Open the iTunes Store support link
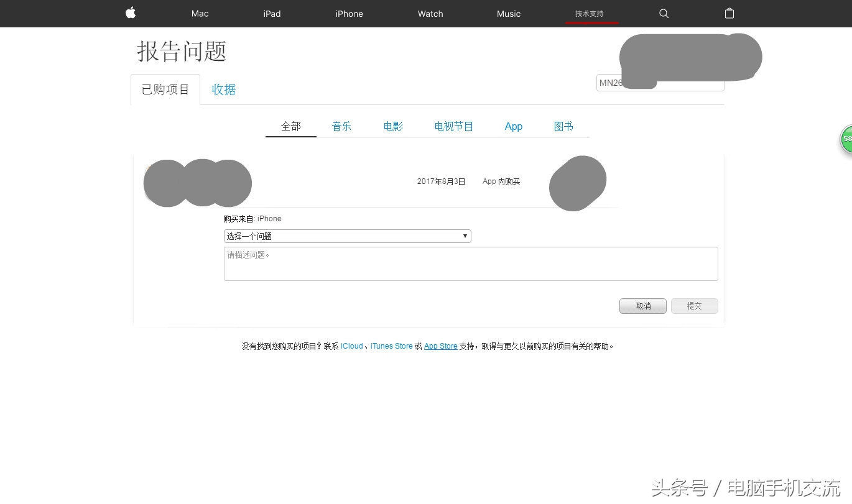Screen dimensions: 852x504 (x=392, y=346)
